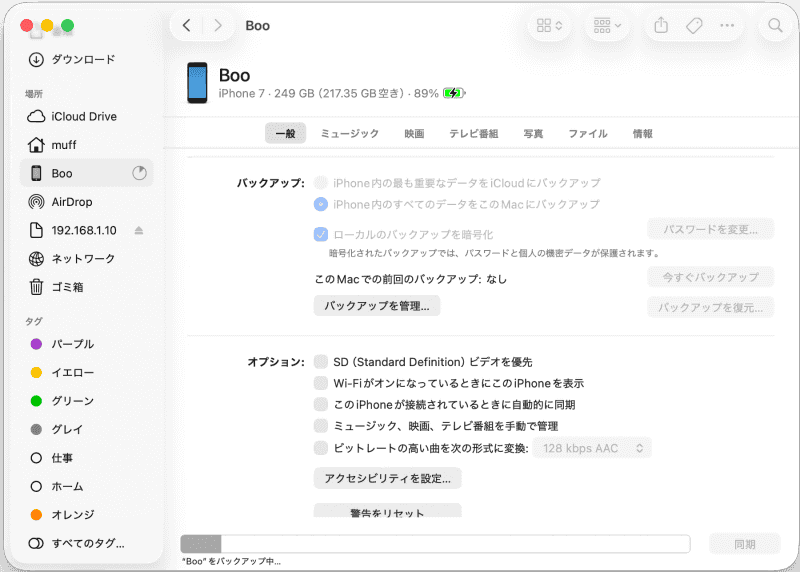The image size is (800, 572).
Task: Switch to the 写真 tab
Action: [533, 134]
